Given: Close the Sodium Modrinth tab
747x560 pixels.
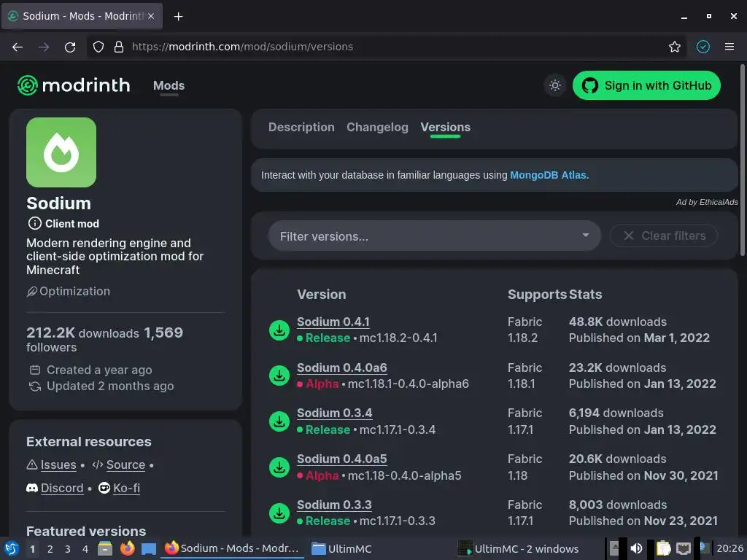Looking at the screenshot, I should coord(151,16).
